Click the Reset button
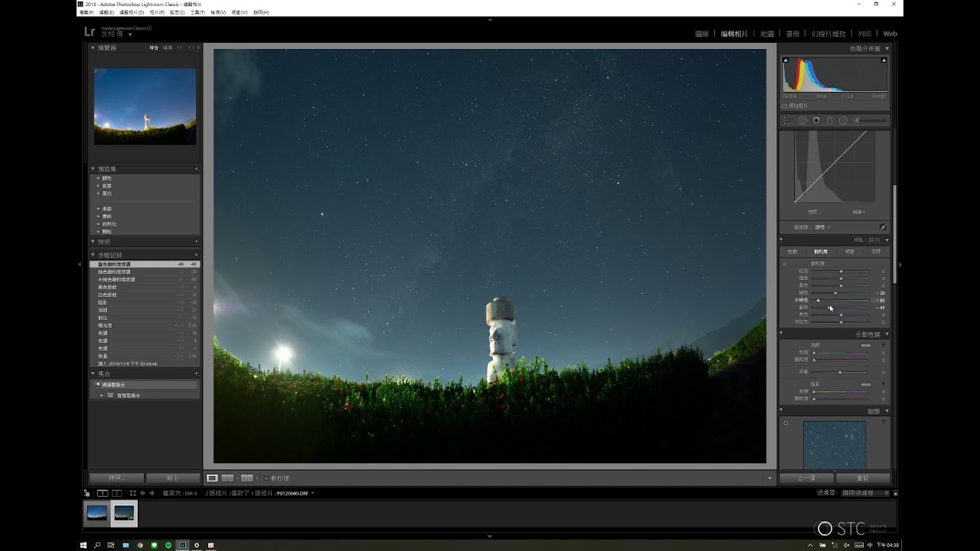The height and width of the screenshot is (551, 980). point(863,478)
